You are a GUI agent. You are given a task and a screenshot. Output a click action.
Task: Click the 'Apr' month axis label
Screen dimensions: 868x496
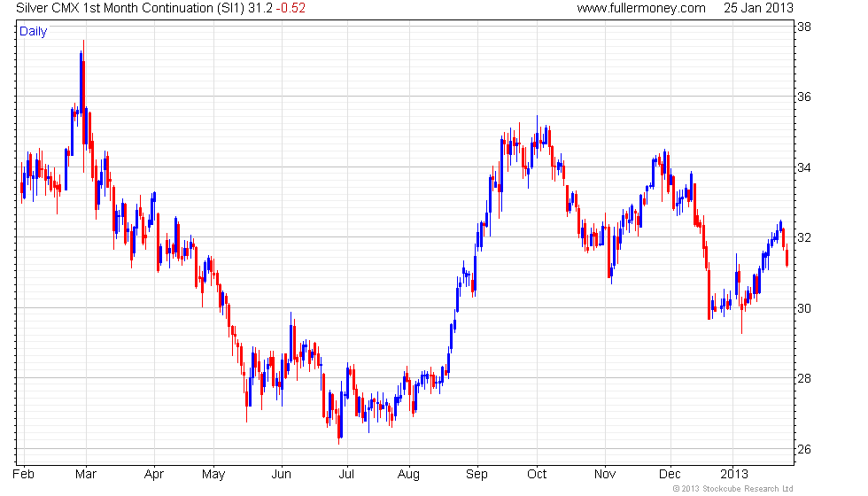(154, 475)
